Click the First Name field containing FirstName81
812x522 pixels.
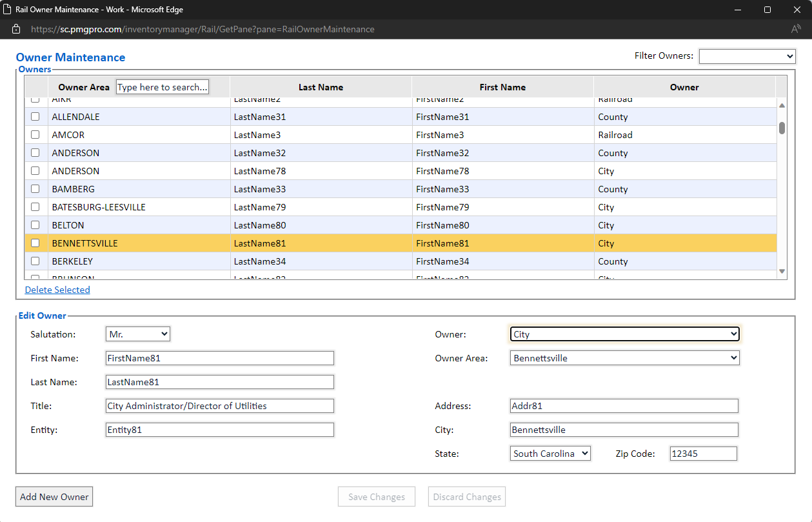pyautogui.click(x=220, y=358)
